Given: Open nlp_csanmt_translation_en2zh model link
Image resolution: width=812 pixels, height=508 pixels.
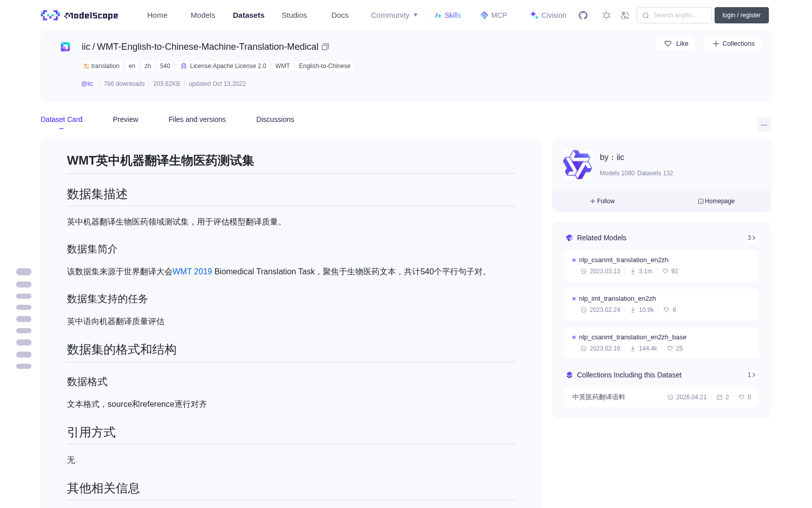Looking at the screenshot, I should (x=624, y=260).
